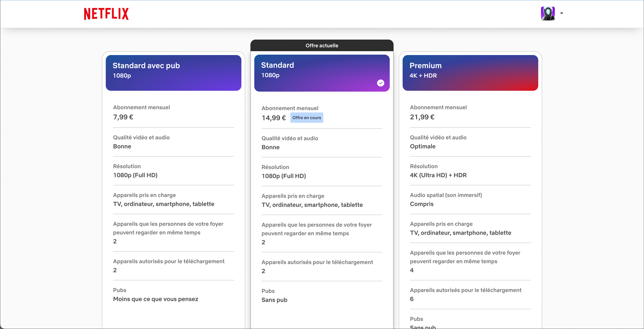This screenshot has width=644, height=329.
Task: Click the selected checkmark on Standard plan
Action: click(380, 83)
